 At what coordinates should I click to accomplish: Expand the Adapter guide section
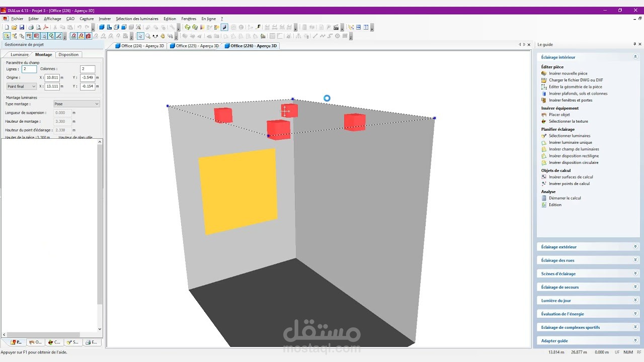point(635,341)
